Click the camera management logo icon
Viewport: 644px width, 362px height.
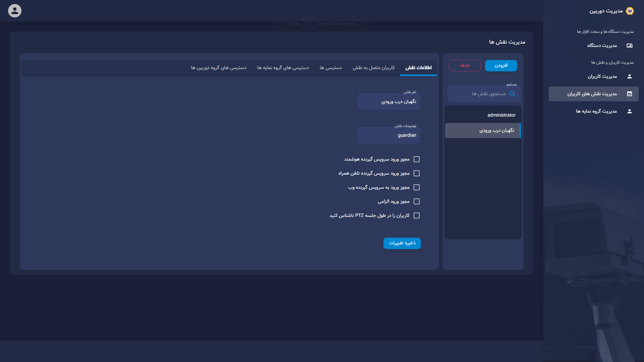coord(630,11)
